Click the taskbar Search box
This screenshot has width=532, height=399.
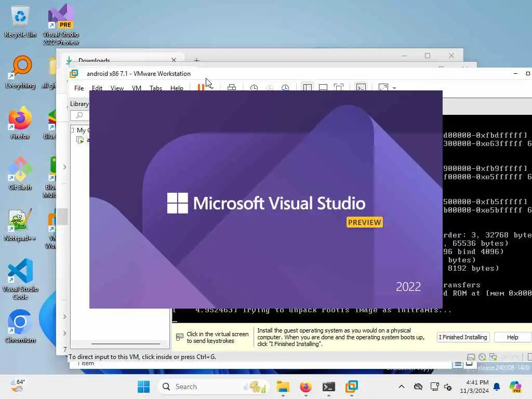(x=213, y=387)
